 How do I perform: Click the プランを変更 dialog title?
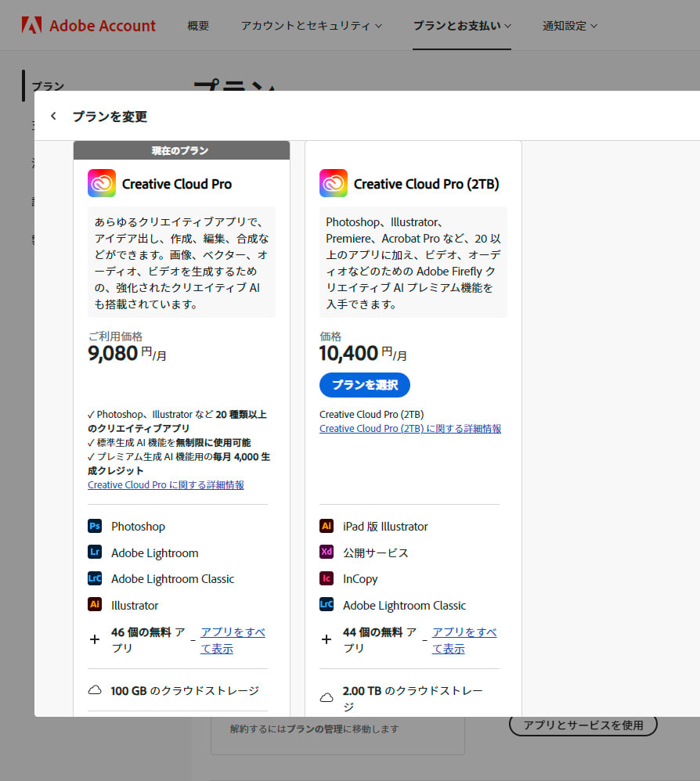coord(110,117)
